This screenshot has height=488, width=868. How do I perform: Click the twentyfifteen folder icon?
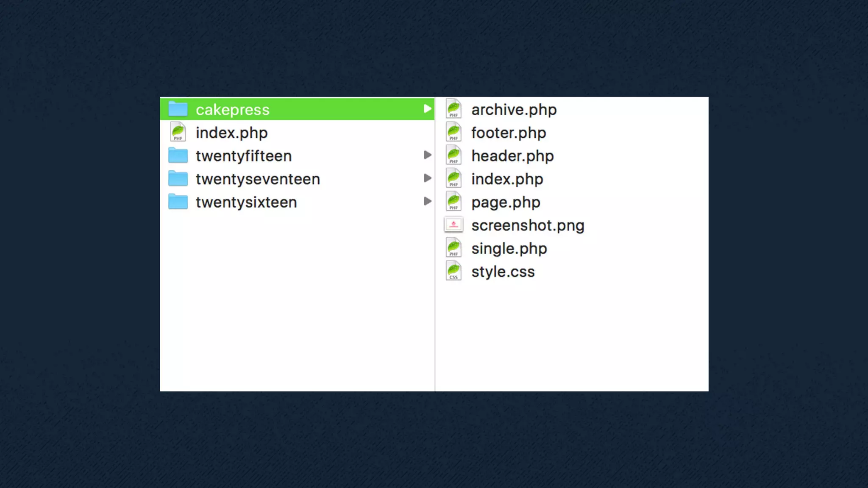pos(178,155)
